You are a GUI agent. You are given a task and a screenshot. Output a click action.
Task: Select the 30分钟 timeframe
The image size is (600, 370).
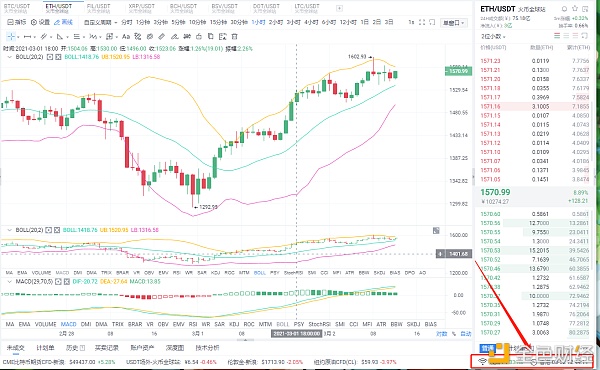click(x=239, y=22)
